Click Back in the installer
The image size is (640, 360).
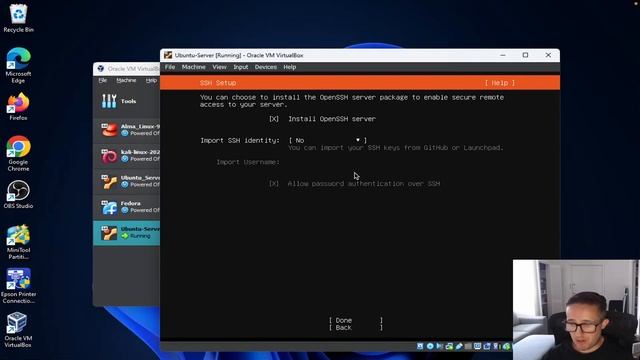tap(356, 328)
